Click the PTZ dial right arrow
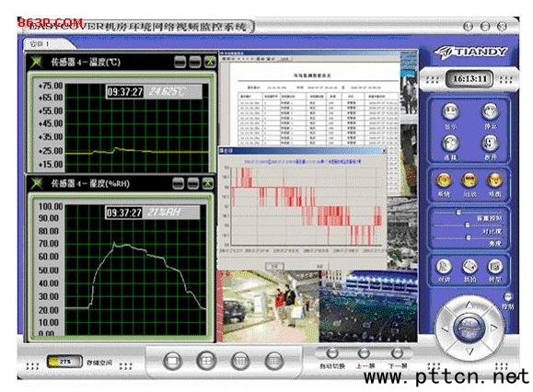Screen dimensions: 533x392 click(493, 328)
